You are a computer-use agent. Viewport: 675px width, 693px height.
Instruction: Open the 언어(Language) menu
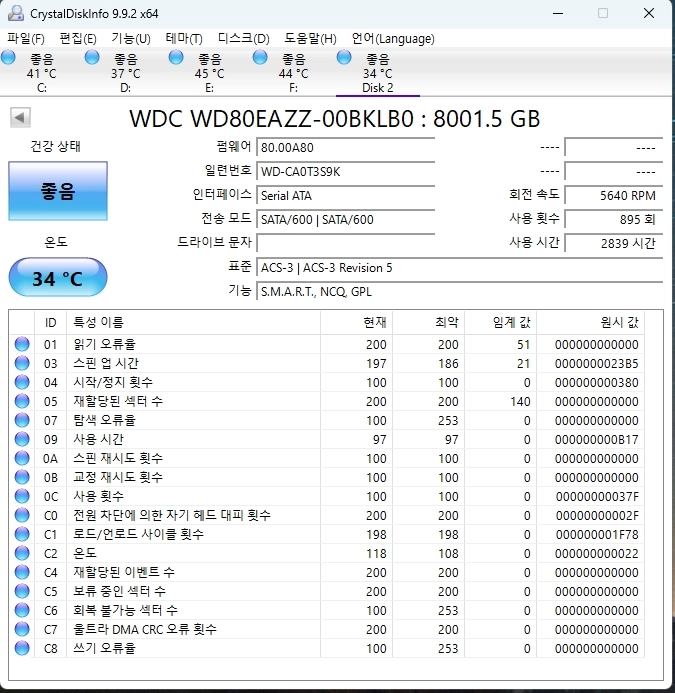(x=393, y=38)
